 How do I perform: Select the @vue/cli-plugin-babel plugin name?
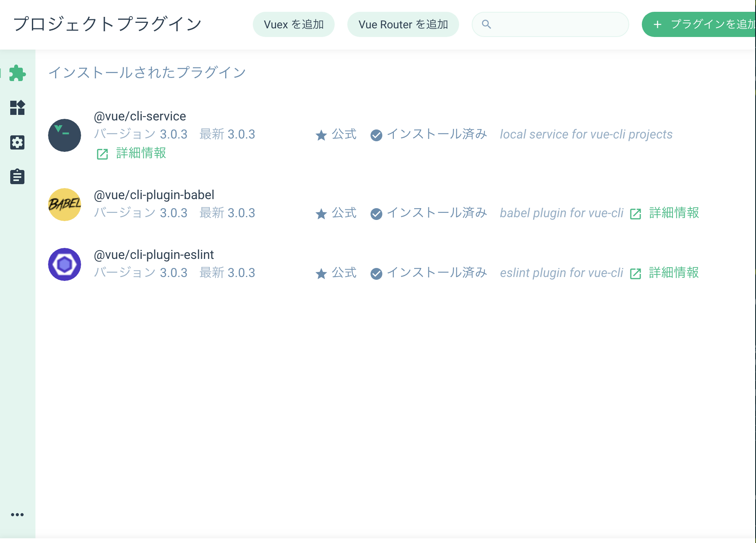click(x=154, y=195)
